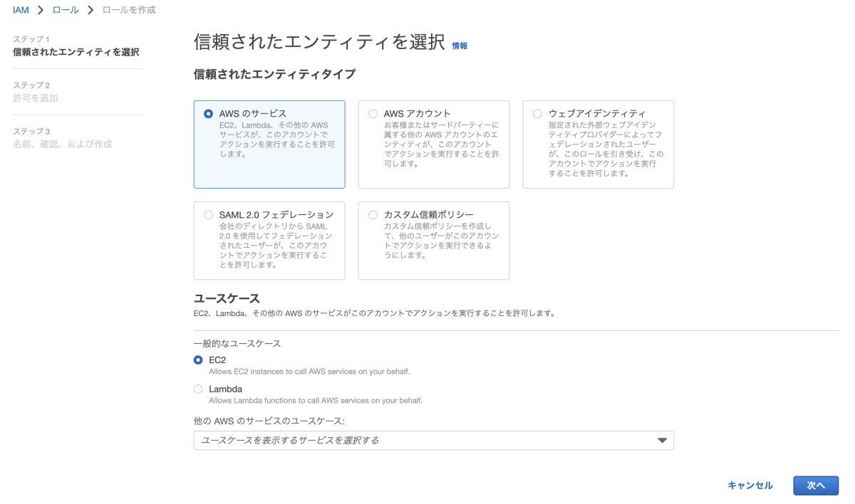The width and height of the screenshot is (855, 504).
Task: Go to IAM in the breadcrumb
Action: pos(21,10)
